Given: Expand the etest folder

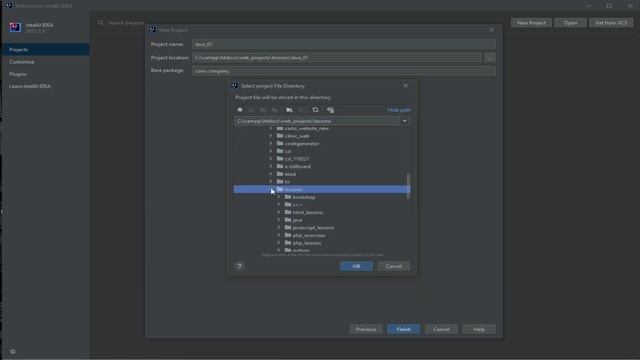Looking at the screenshot, I should [271, 174].
